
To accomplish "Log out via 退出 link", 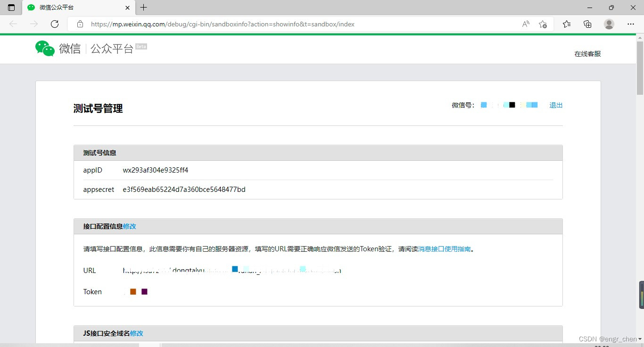I will 556,105.
